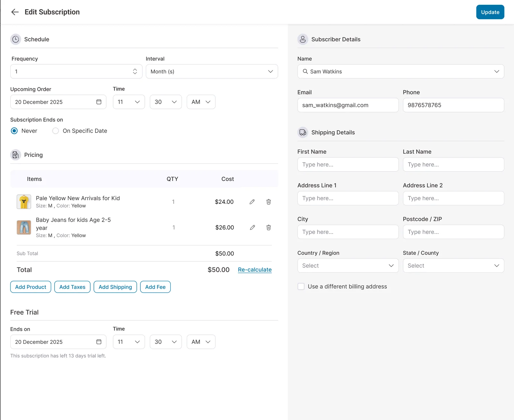514x420 pixels.
Task: Click the Shipping Details truck icon
Action: point(303,132)
